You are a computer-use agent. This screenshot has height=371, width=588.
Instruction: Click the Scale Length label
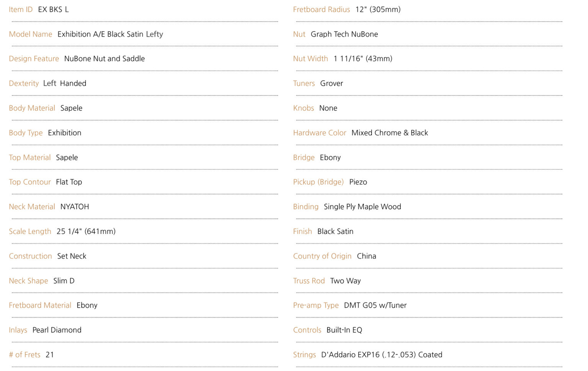(30, 231)
